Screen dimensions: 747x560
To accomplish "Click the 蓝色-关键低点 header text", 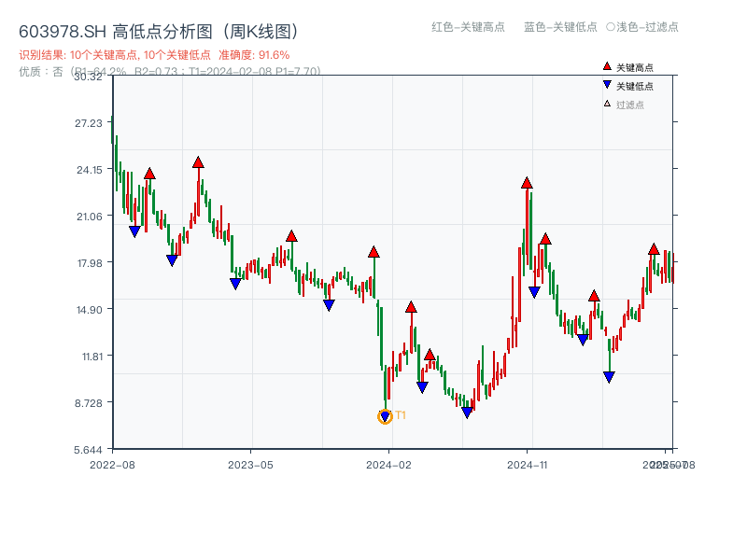I will [x=560, y=27].
